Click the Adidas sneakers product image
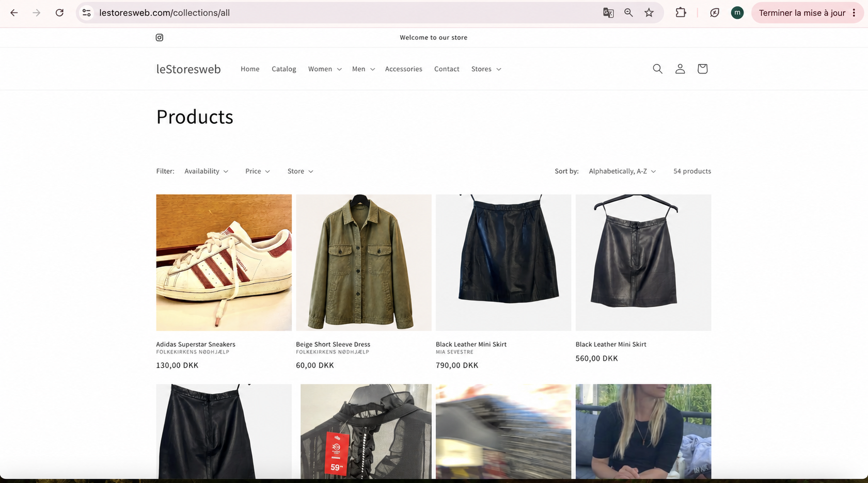Screen dimensions: 868x483 (x=224, y=263)
